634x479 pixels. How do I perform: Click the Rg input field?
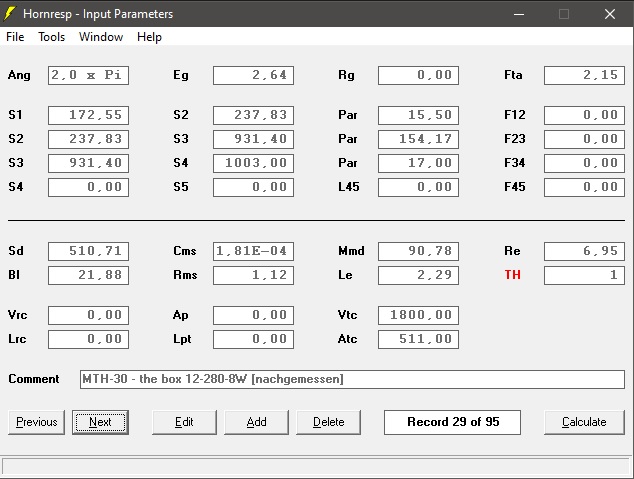point(418,75)
